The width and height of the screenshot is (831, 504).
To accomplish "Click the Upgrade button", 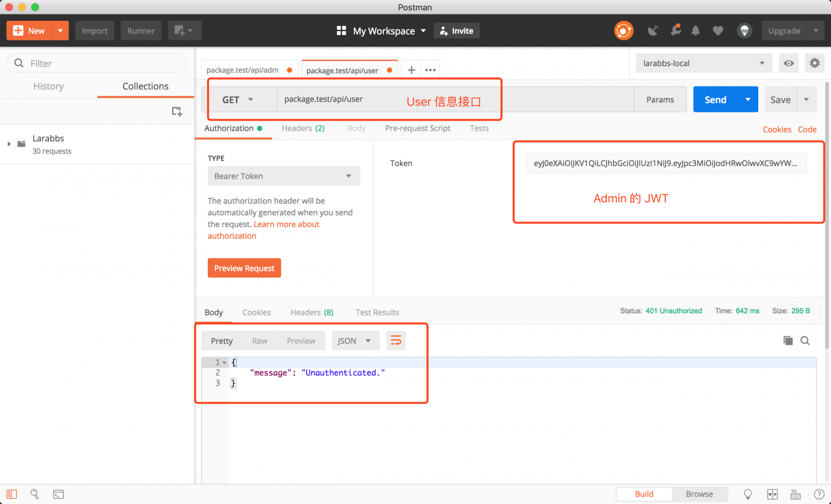I will coord(784,31).
